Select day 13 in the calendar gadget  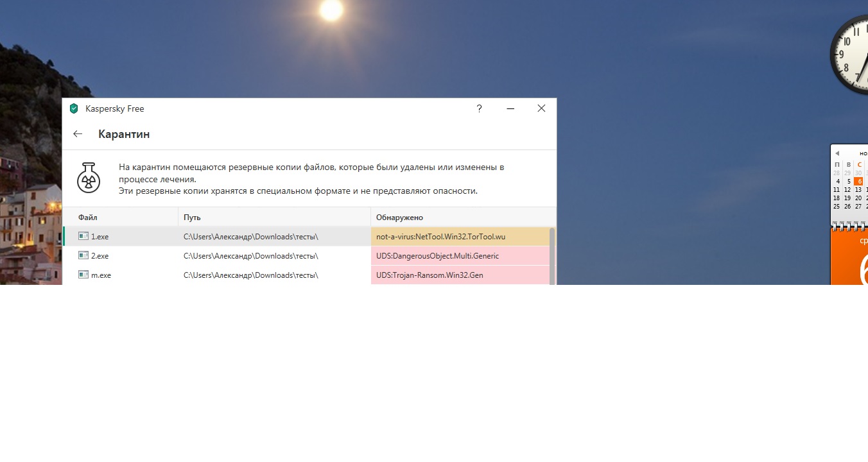point(858,190)
